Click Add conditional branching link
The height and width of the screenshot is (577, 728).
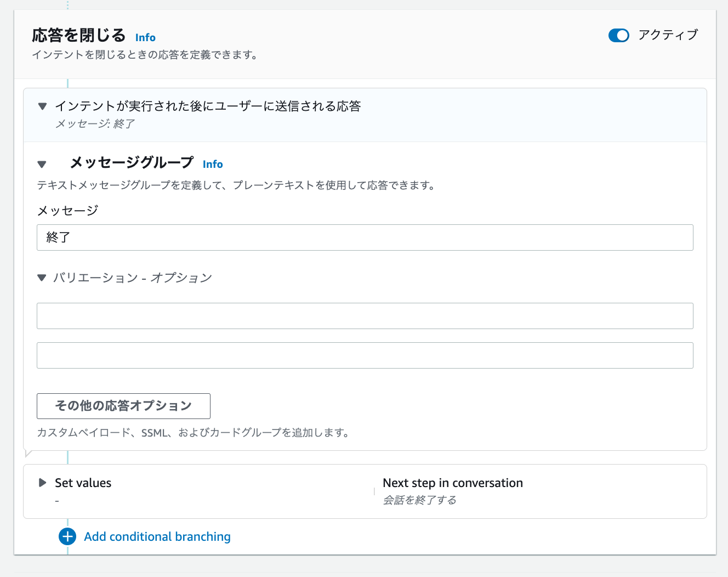point(157,537)
